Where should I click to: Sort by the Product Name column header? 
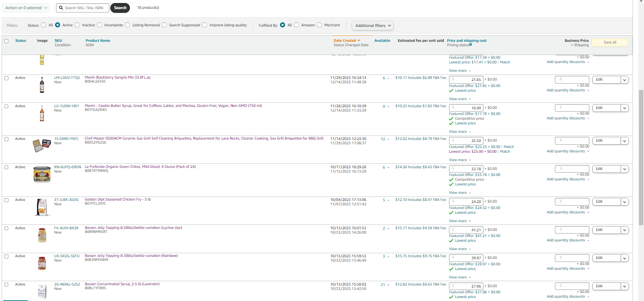coord(98,41)
